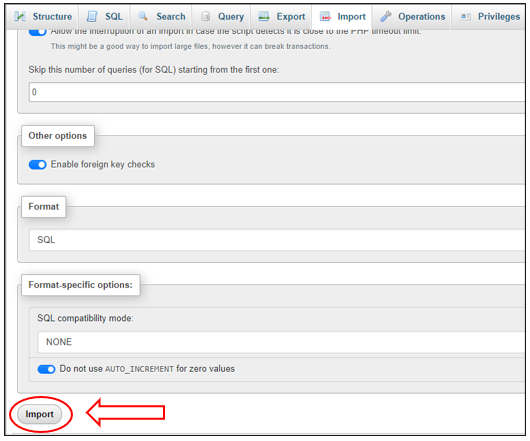530x441 pixels.
Task: Open the Structure tab
Action: point(43,17)
